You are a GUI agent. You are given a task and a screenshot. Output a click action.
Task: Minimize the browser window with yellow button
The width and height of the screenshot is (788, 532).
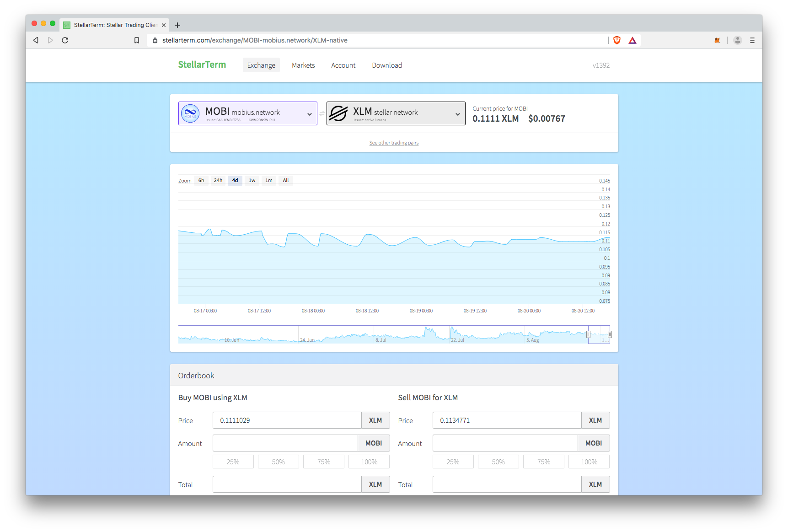[43, 23]
